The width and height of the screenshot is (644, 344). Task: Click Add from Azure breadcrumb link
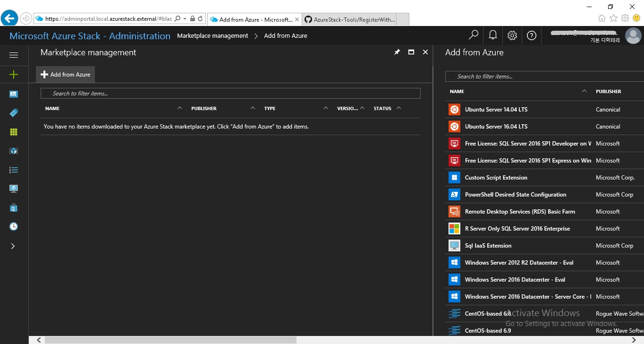(x=286, y=35)
